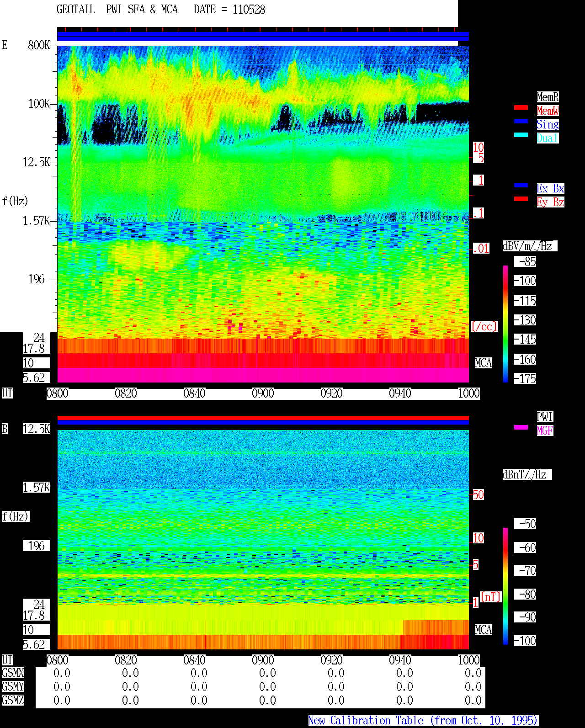Click the dBV/m/√Hz color scale bar

[x=505, y=324]
